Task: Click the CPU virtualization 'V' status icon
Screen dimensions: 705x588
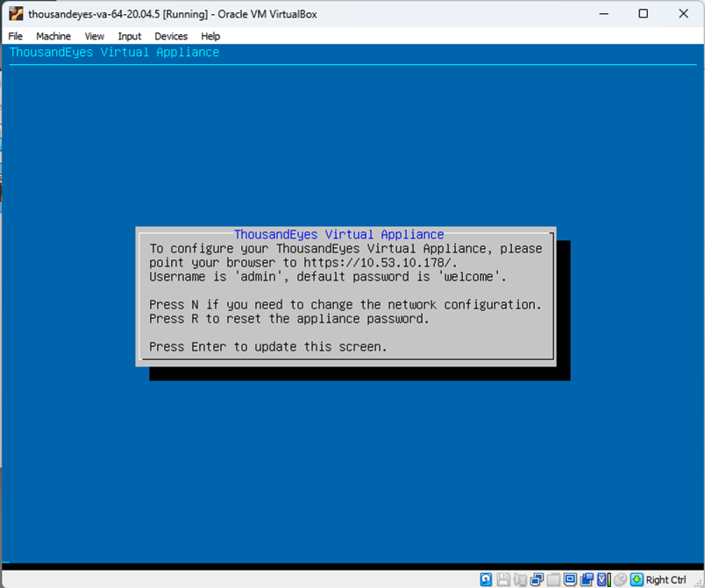Action: tap(602, 579)
